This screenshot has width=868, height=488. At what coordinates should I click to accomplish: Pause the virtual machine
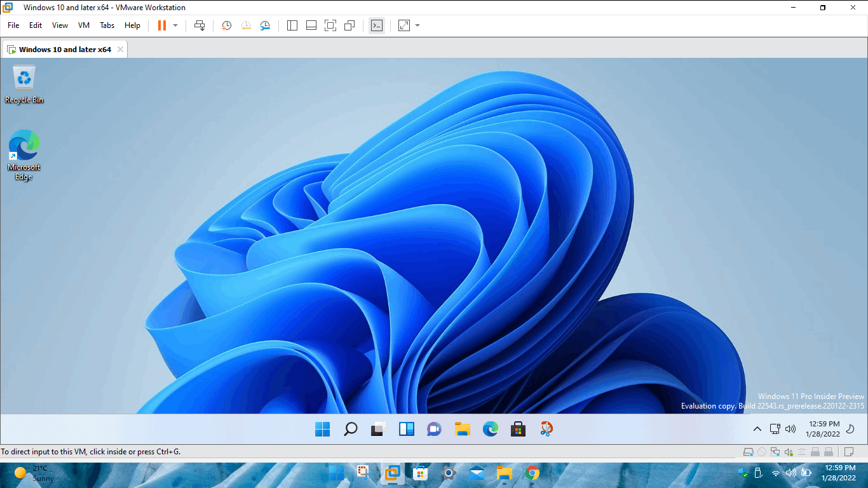click(161, 25)
